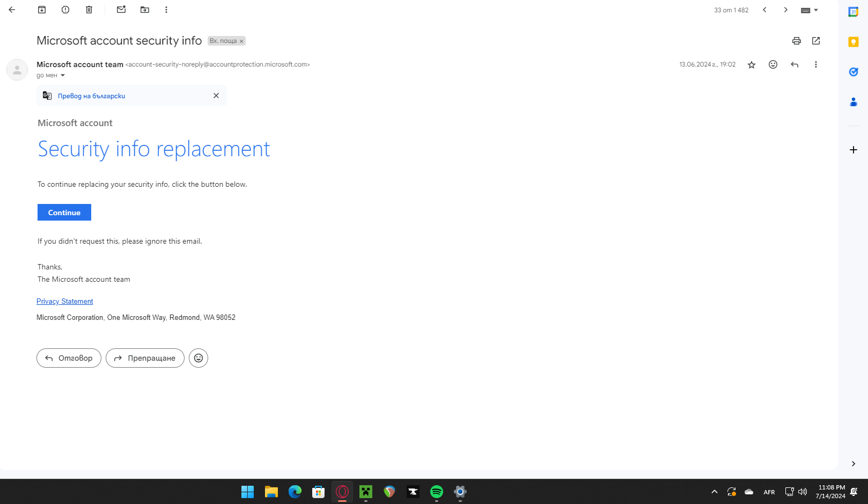Open Google Keep side panel

tap(853, 42)
